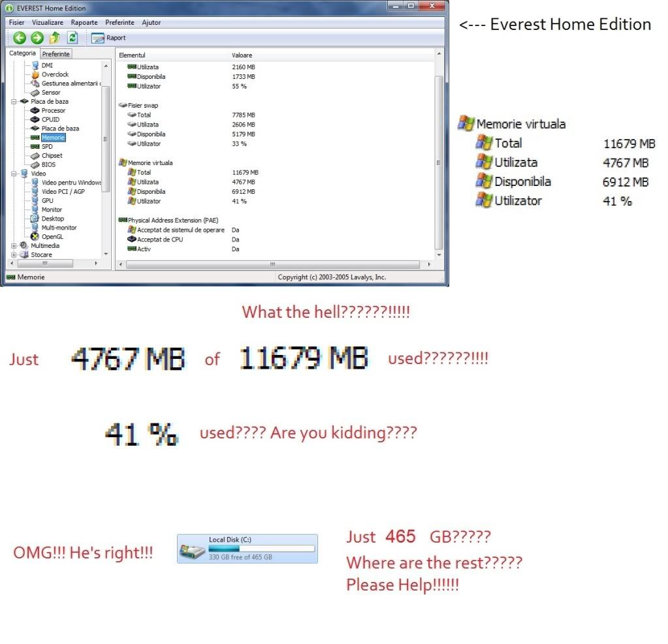Collapse the Placa de baza tree group
The image size is (668, 644).
point(14,102)
